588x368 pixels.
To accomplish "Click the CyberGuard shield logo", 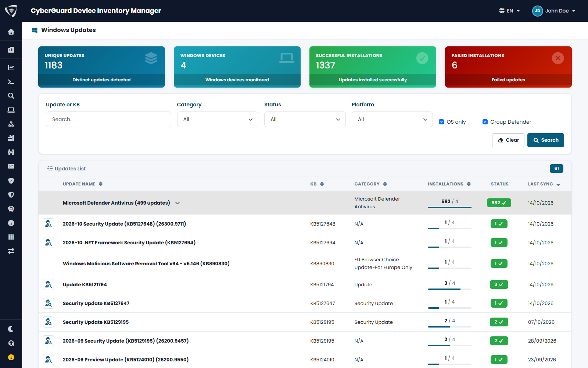I will [x=11, y=11].
